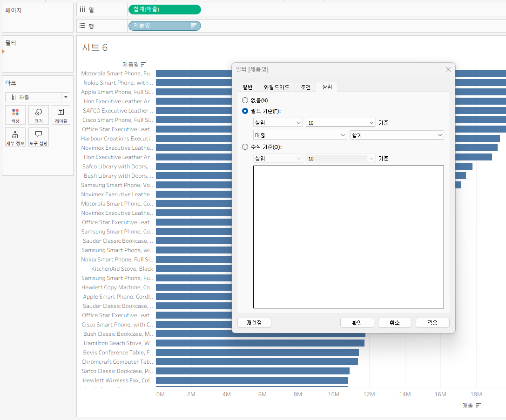Open the 색상 color mark card
This screenshot has width=506, height=420.
point(15,115)
